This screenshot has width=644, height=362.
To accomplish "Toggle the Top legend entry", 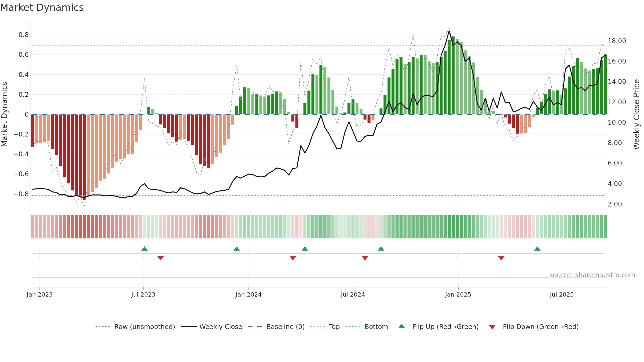I will click(x=325, y=327).
